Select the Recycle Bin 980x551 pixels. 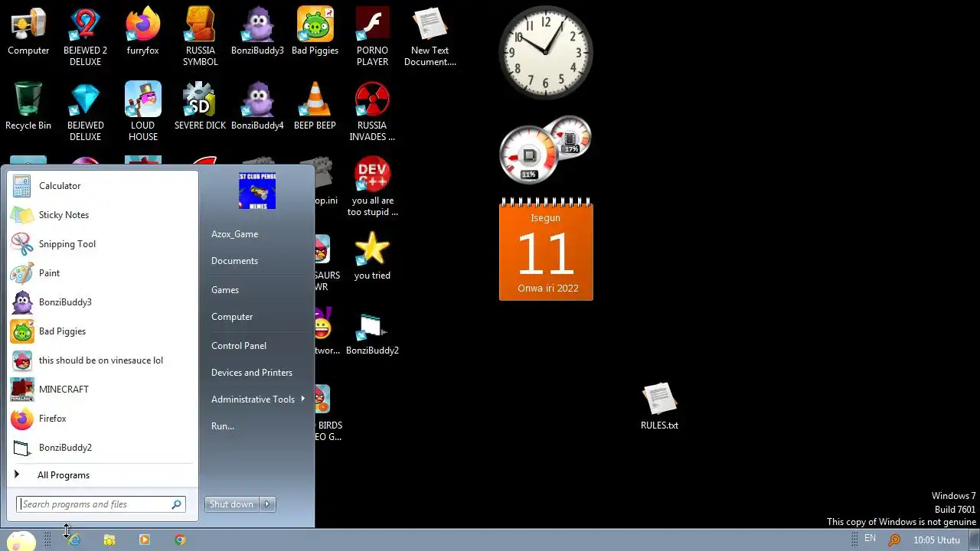pos(28,106)
